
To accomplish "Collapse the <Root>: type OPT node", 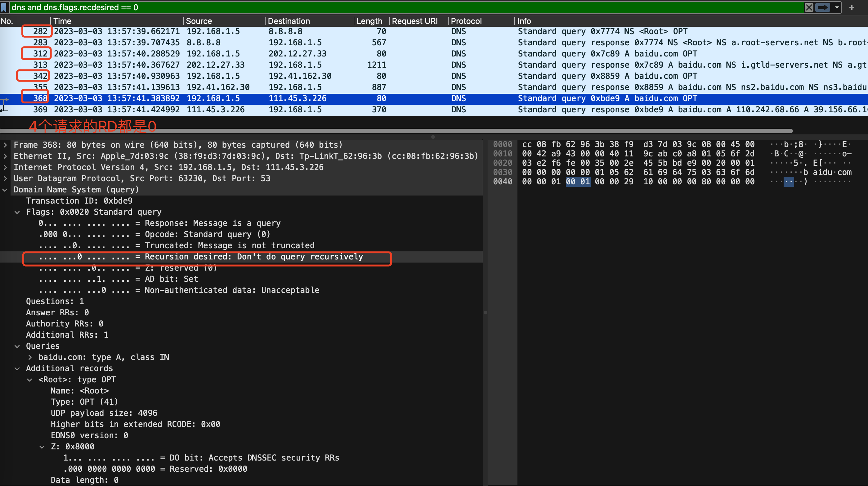I will [x=30, y=380].
